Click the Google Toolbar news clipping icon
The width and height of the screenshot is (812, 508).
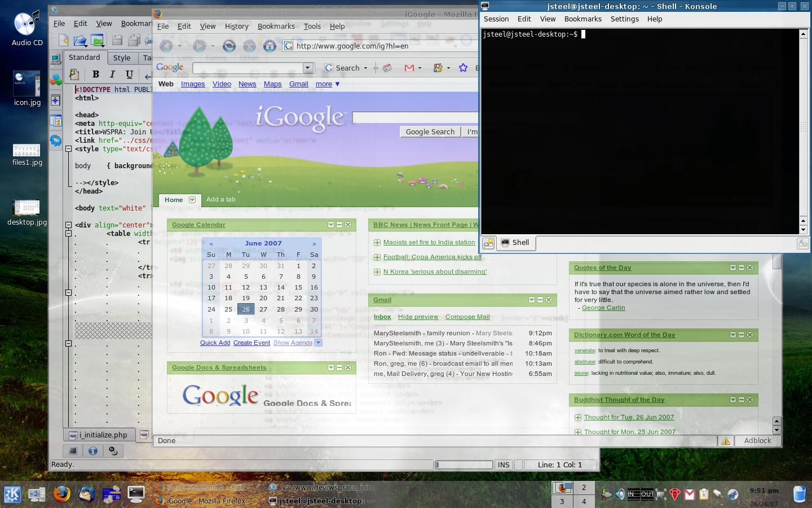pos(387,68)
